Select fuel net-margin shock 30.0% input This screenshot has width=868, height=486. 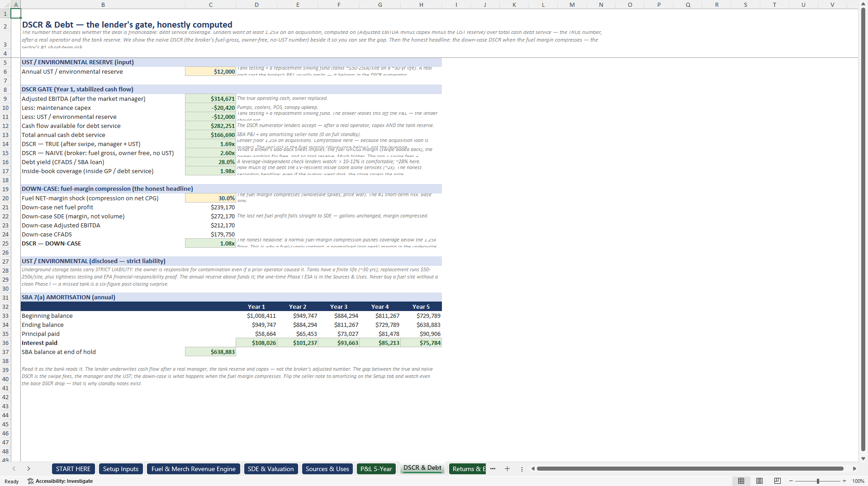point(210,198)
